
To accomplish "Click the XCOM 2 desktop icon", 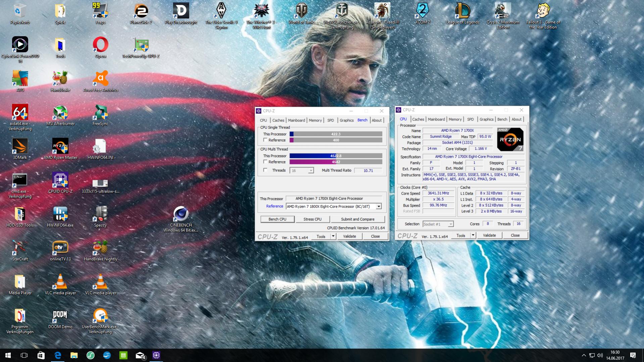I will point(422,13).
